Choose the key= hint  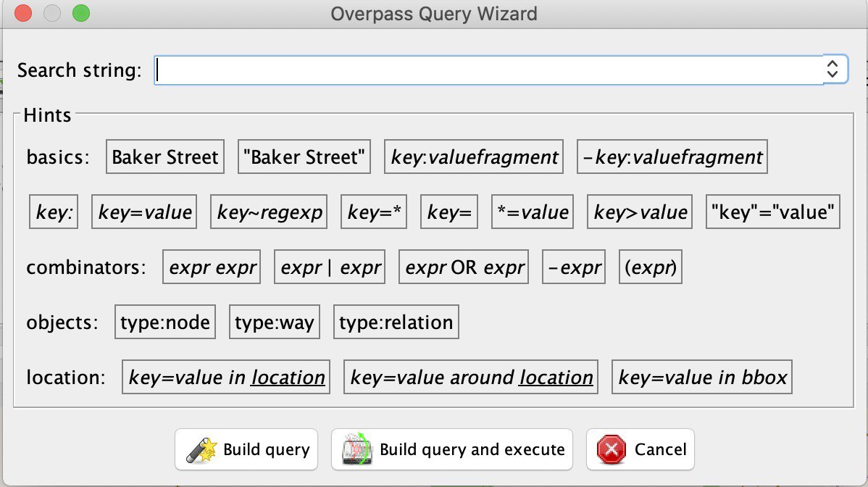point(449,212)
